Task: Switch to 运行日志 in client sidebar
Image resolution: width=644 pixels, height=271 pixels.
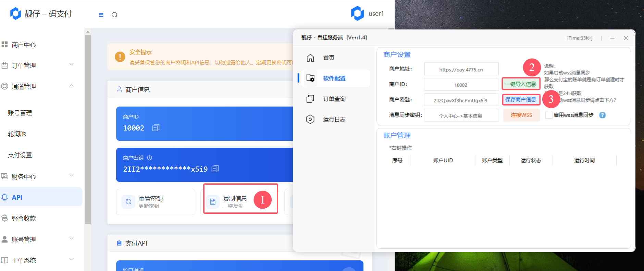Action: click(x=334, y=120)
